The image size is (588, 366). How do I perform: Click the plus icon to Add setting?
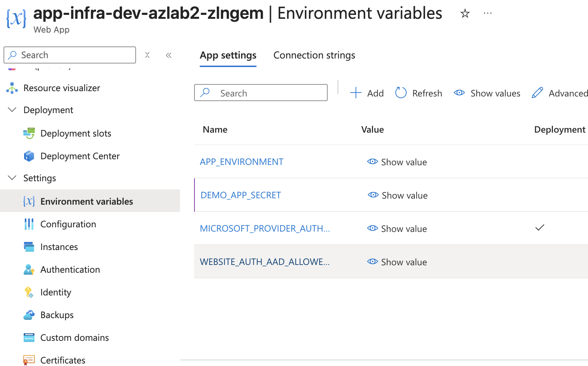point(356,93)
